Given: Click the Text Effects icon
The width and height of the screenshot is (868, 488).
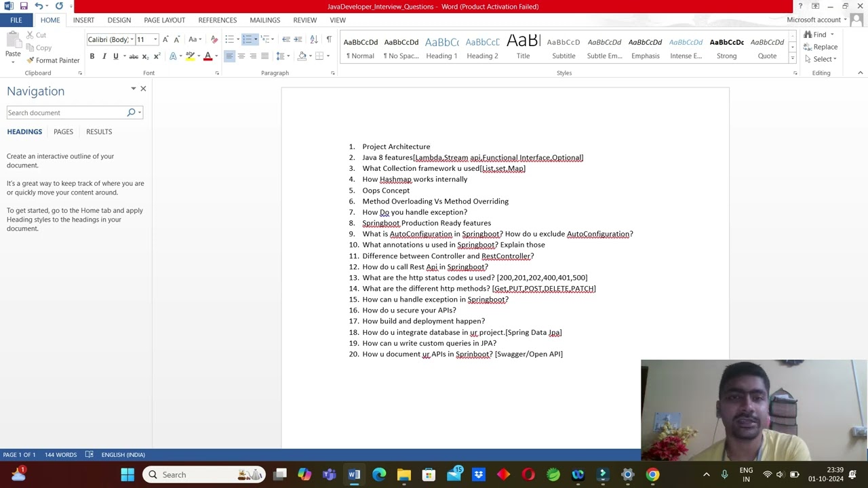Looking at the screenshot, I should coord(173,56).
